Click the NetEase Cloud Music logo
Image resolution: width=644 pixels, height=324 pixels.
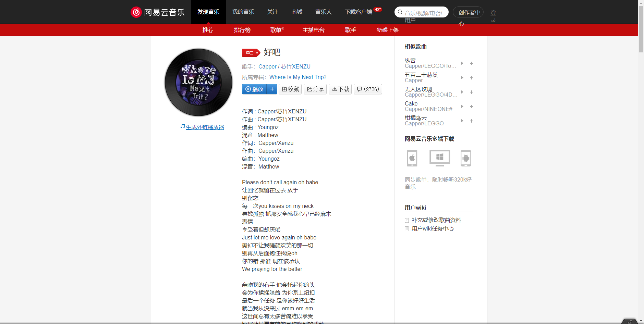point(157,12)
